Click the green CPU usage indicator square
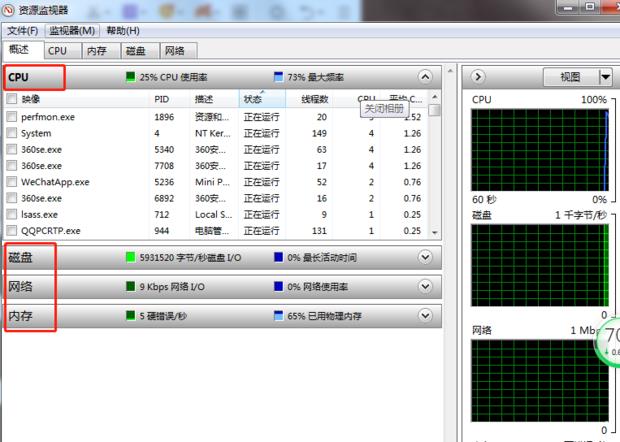The width and height of the screenshot is (620, 442). (x=130, y=77)
